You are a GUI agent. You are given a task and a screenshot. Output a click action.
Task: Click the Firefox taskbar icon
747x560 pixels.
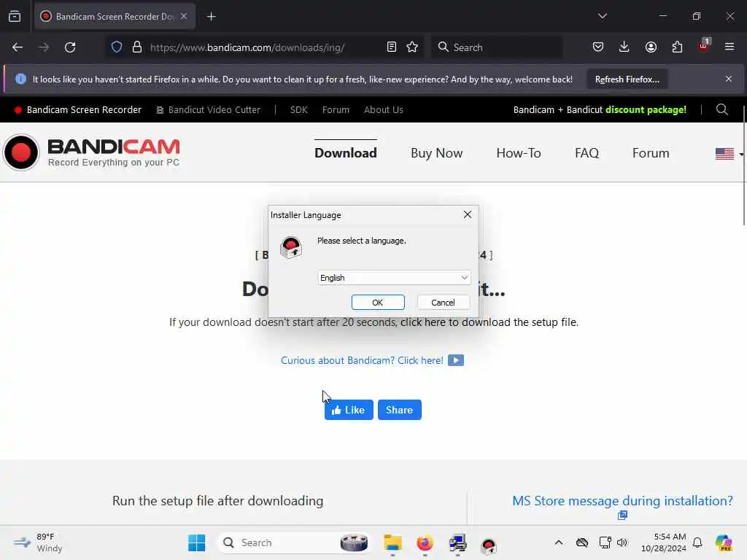[x=425, y=542]
